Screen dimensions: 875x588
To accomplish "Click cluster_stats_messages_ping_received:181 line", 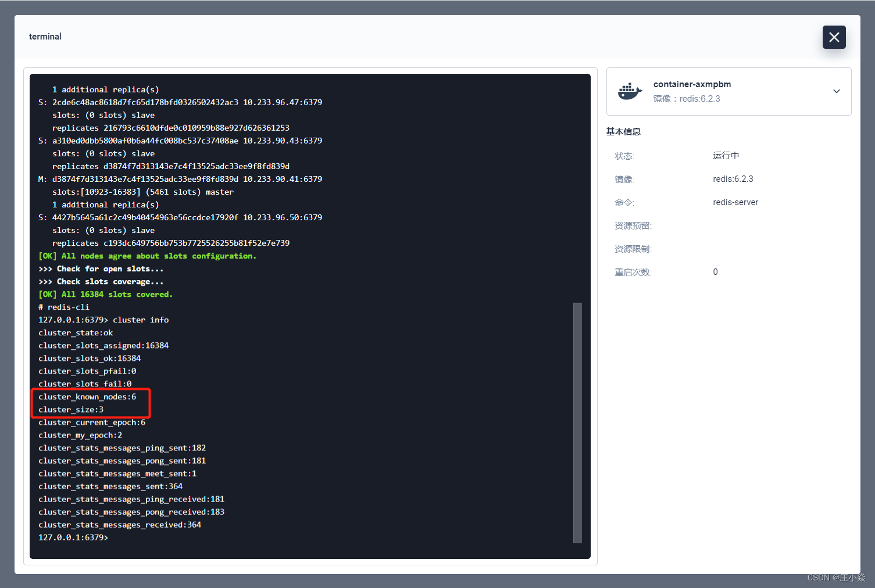I will [x=131, y=499].
